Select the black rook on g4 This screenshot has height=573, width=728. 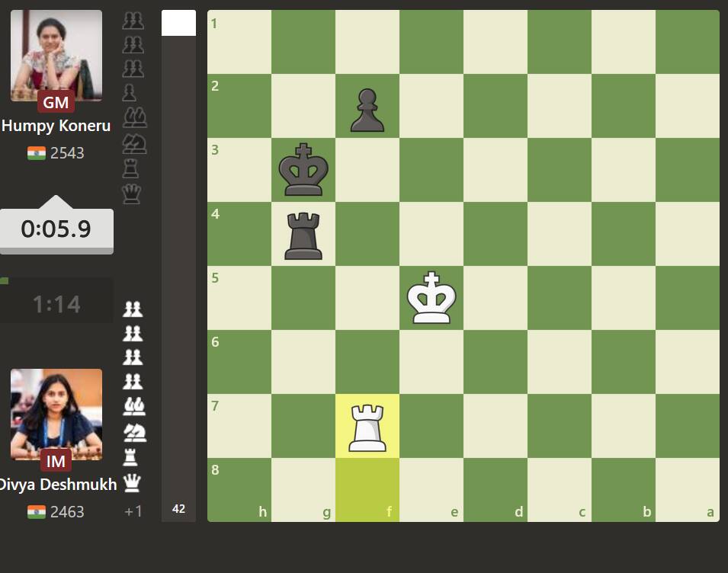(x=303, y=234)
